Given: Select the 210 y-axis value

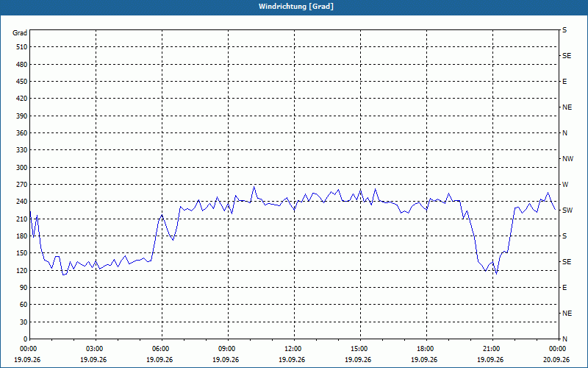Looking at the screenshot, I should point(21,219).
